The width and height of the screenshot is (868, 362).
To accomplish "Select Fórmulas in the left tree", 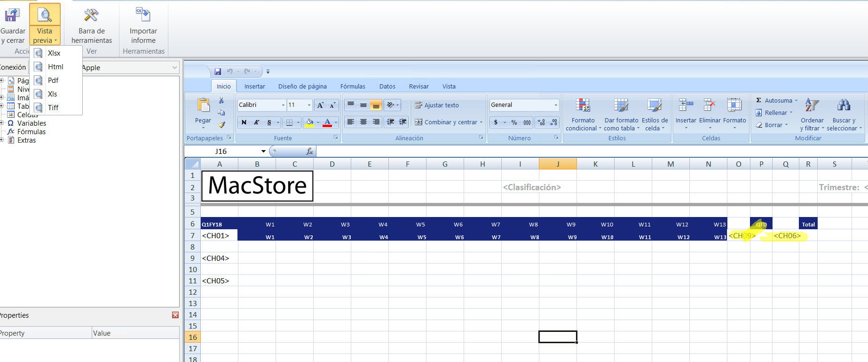I will 32,131.
